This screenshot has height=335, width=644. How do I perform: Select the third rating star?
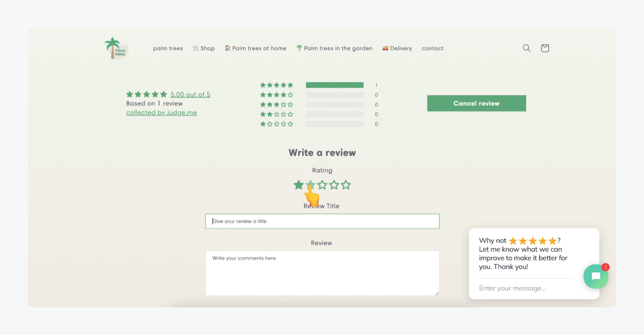click(x=322, y=185)
